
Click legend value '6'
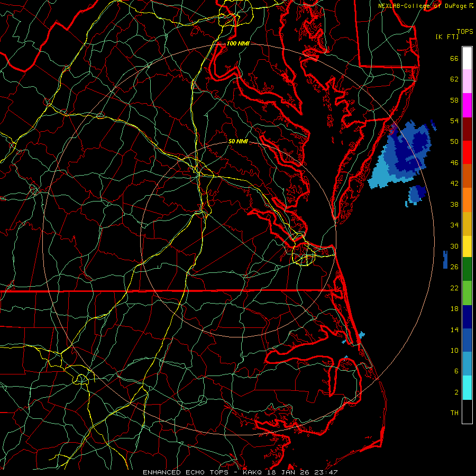[456, 371]
